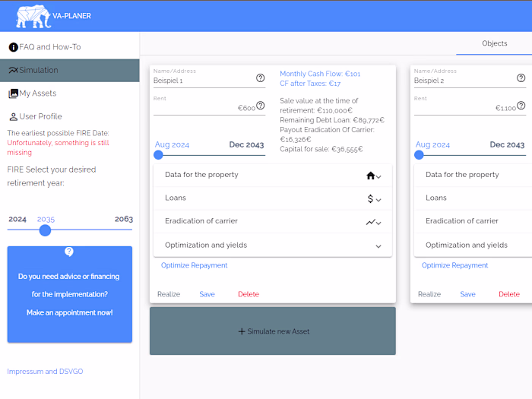Click Optimize Repayment link for Beispiel 1
532x399 pixels.
click(x=194, y=265)
